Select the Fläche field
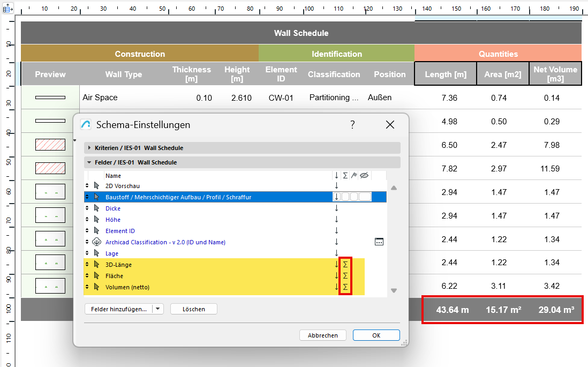 coord(114,276)
